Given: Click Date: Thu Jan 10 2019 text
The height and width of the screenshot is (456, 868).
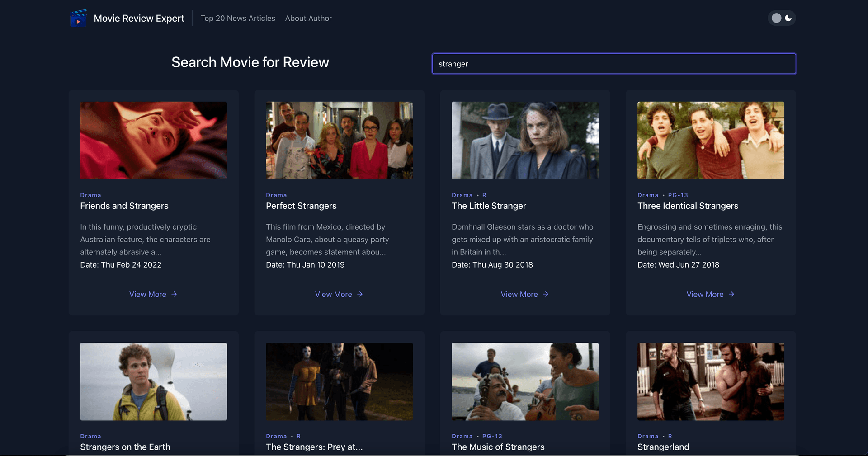Looking at the screenshot, I should click(305, 265).
